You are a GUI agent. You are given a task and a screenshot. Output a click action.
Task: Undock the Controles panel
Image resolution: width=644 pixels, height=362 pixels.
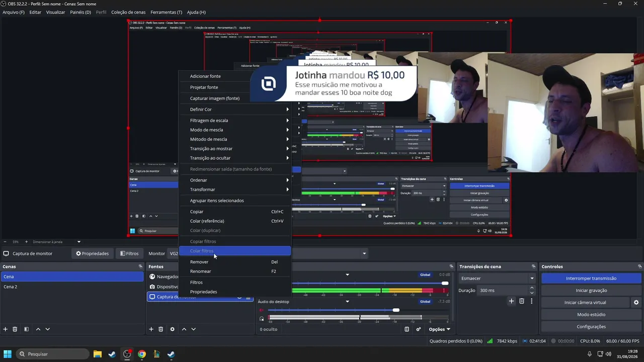[639, 266]
